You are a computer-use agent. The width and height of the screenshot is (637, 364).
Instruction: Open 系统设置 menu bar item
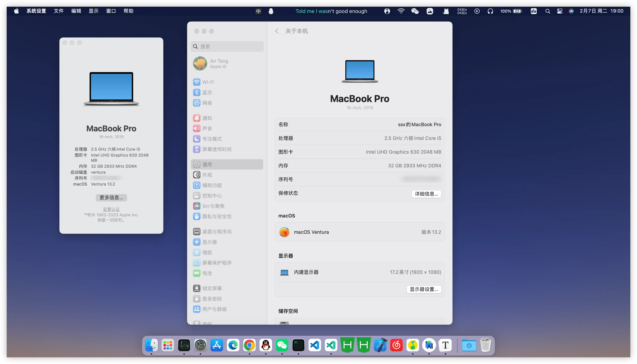[36, 11]
